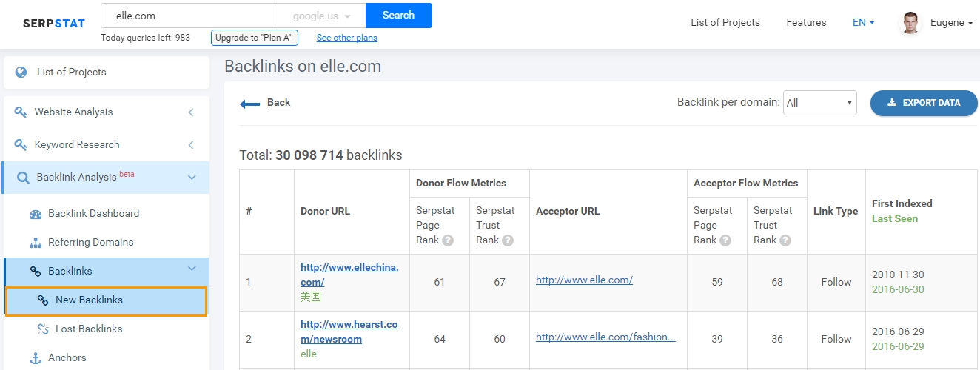Click the domain search field containing elle.com
The width and height of the screenshot is (980, 370).
pyautogui.click(x=189, y=16)
